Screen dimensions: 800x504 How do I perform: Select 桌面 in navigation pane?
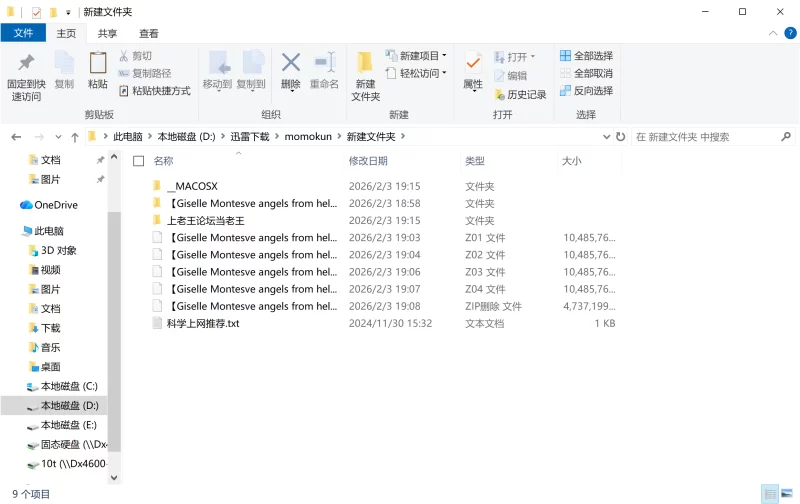[x=45, y=366]
